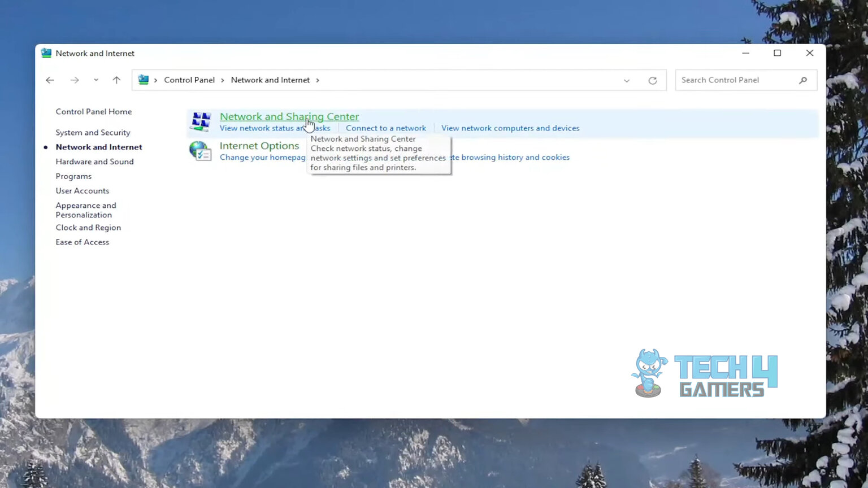Click the forward navigation arrow
The height and width of the screenshot is (488, 868).
(75, 80)
